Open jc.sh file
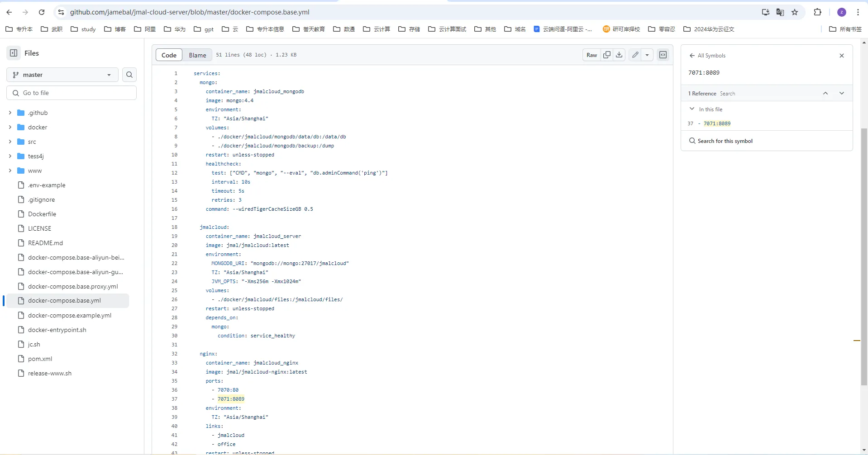Image resolution: width=868 pixels, height=455 pixels. pyautogui.click(x=34, y=344)
